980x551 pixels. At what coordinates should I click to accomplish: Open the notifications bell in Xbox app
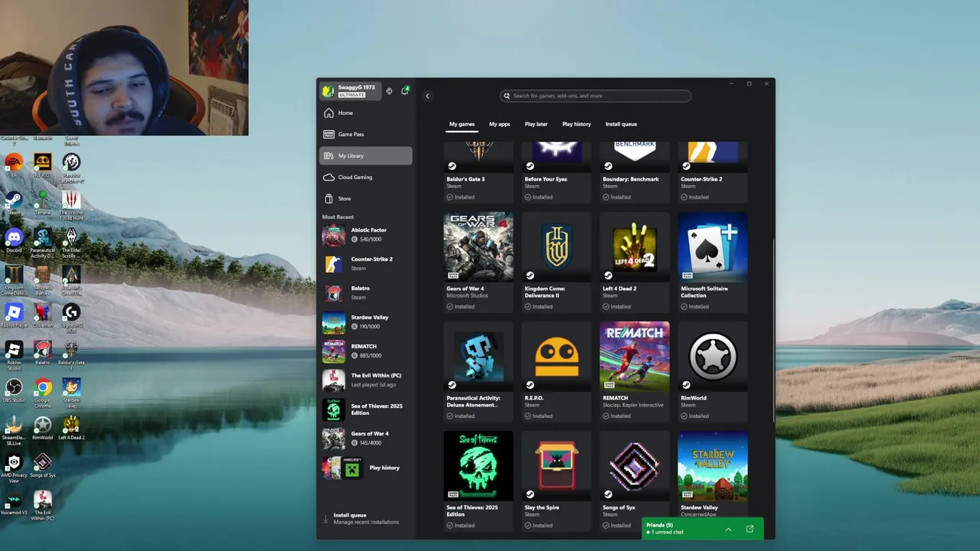(404, 91)
